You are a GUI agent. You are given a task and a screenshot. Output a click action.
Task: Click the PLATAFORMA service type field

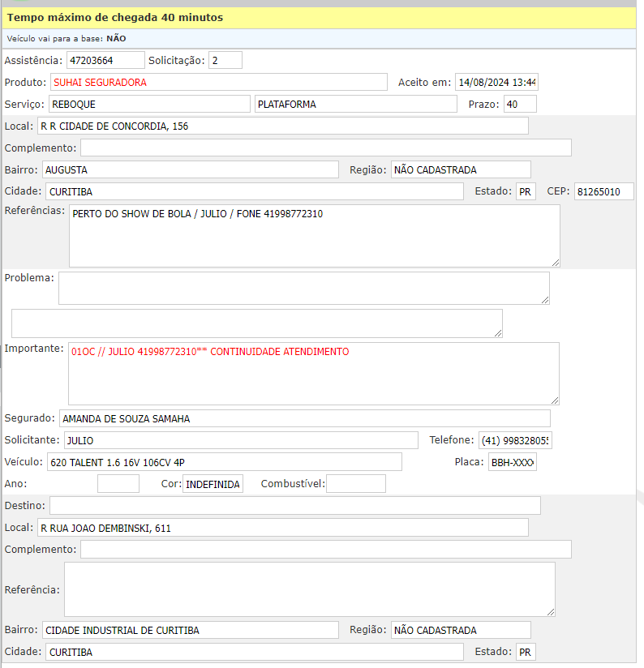pos(355,104)
